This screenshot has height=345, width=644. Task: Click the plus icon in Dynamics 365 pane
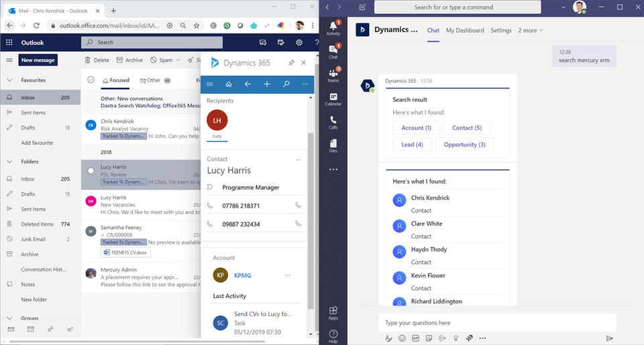[x=267, y=84]
